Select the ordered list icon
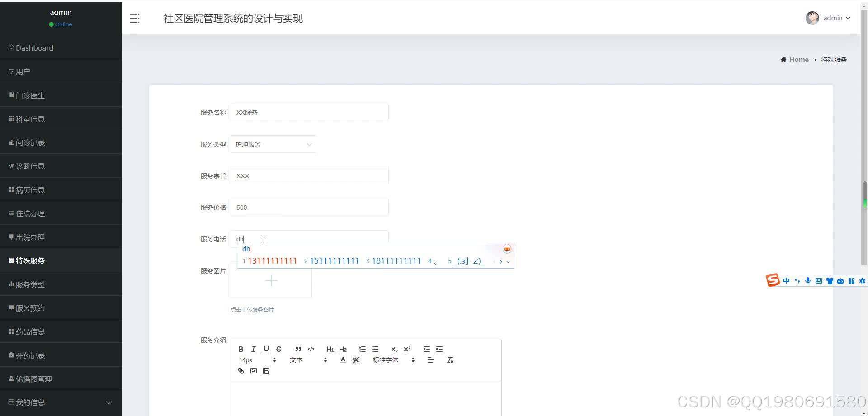Image resolution: width=868 pixels, height=416 pixels. pyautogui.click(x=362, y=349)
